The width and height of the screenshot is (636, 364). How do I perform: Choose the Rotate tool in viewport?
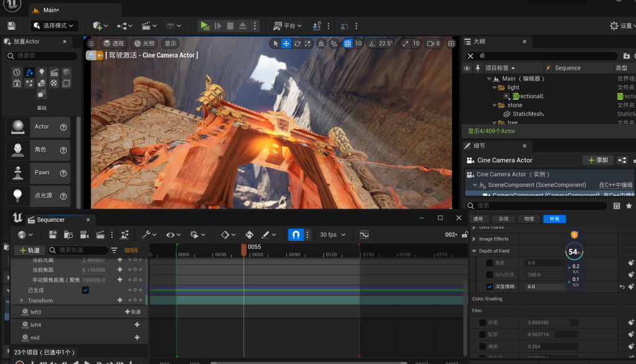pos(298,43)
